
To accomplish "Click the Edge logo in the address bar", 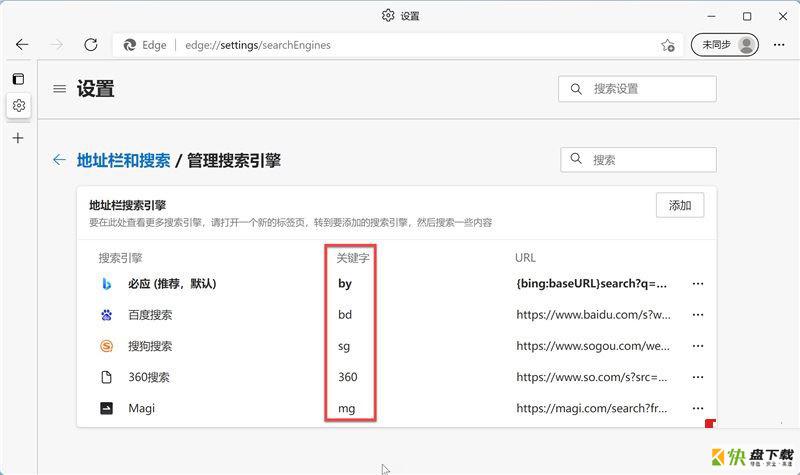I will click(130, 45).
